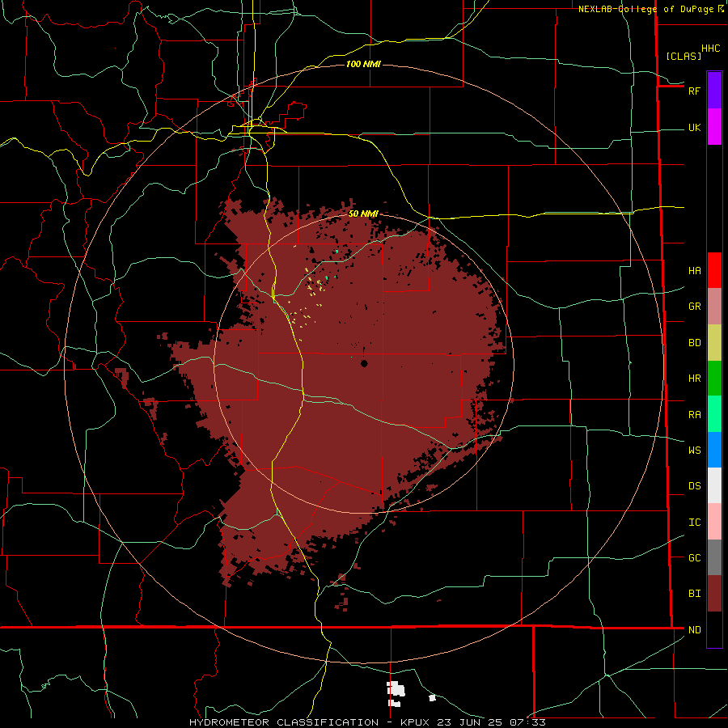The height and width of the screenshot is (728, 728).
Task: Click the 'HA' legend label
Action: coord(694,271)
